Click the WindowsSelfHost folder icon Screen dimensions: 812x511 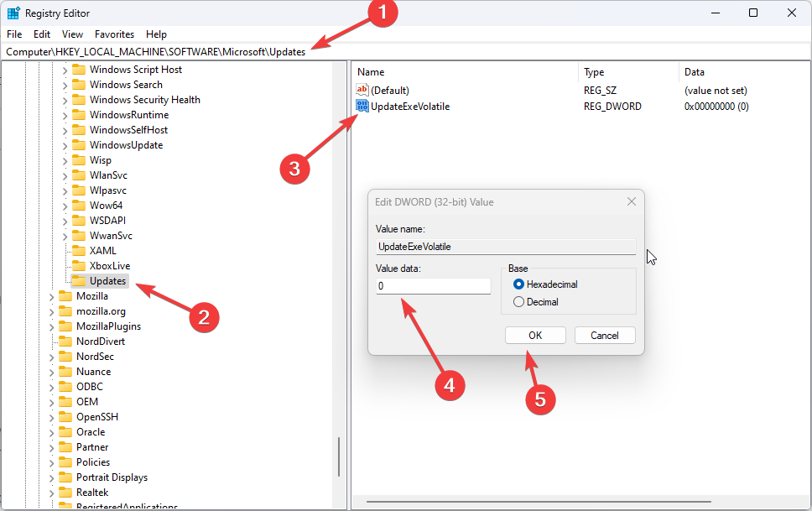79,129
